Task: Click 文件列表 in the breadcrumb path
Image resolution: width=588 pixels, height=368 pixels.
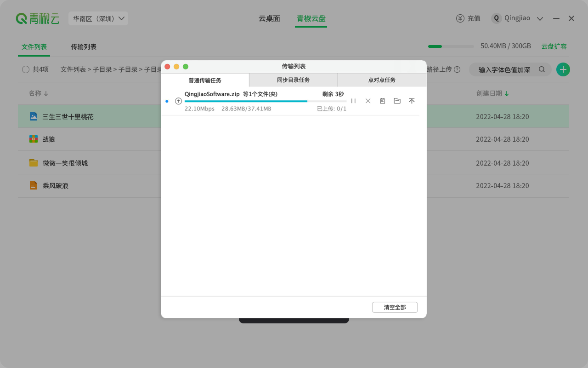Action: pos(73,69)
